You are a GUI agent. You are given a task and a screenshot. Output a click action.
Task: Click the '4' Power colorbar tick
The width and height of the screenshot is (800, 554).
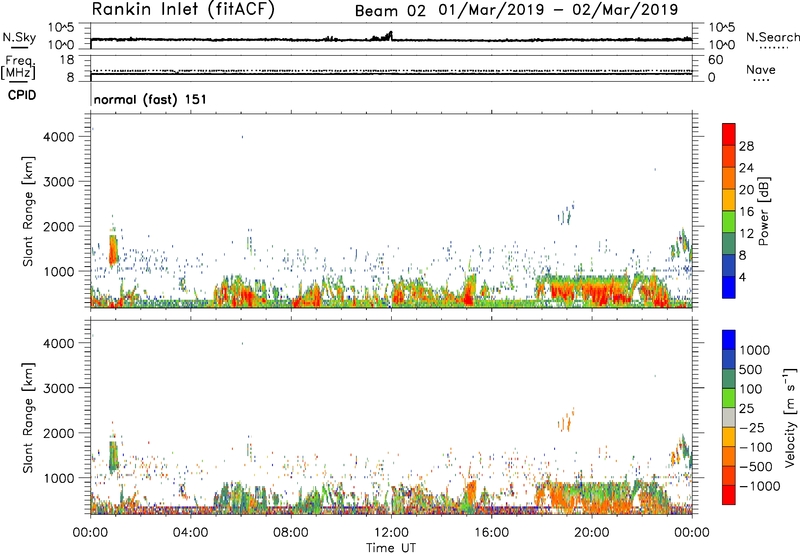pyautogui.click(x=742, y=278)
